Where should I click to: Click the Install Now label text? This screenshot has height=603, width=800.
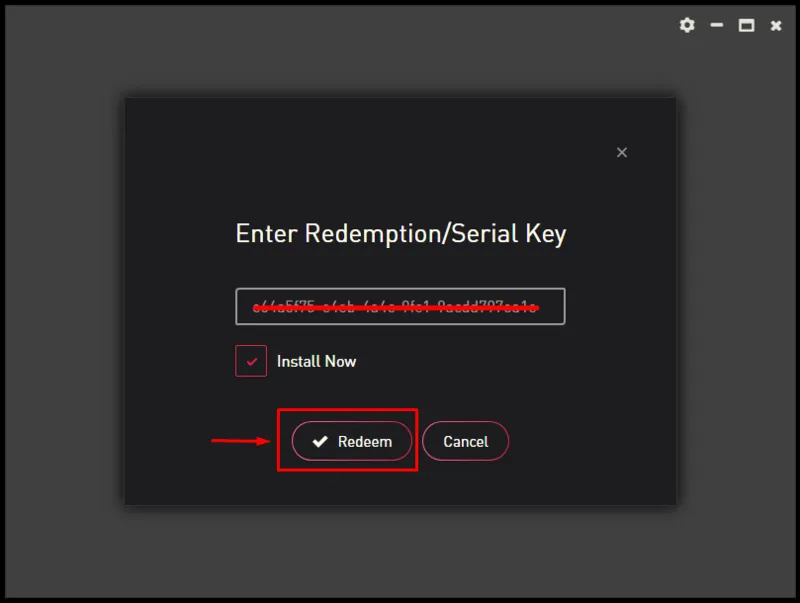(x=316, y=361)
